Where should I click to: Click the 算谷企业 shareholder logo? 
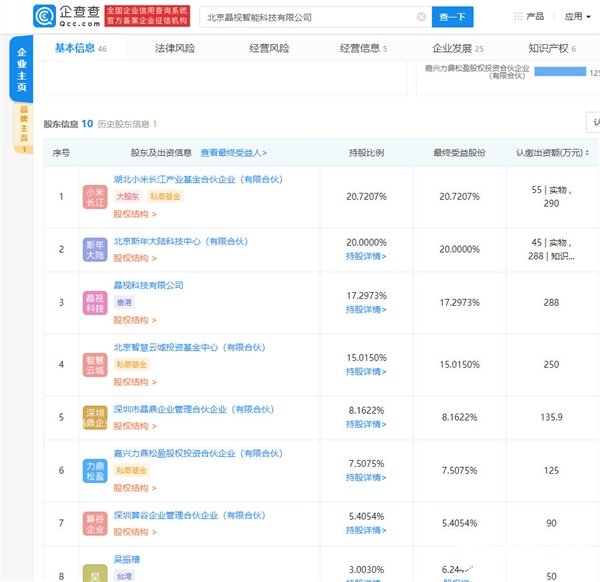click(95, 523)
